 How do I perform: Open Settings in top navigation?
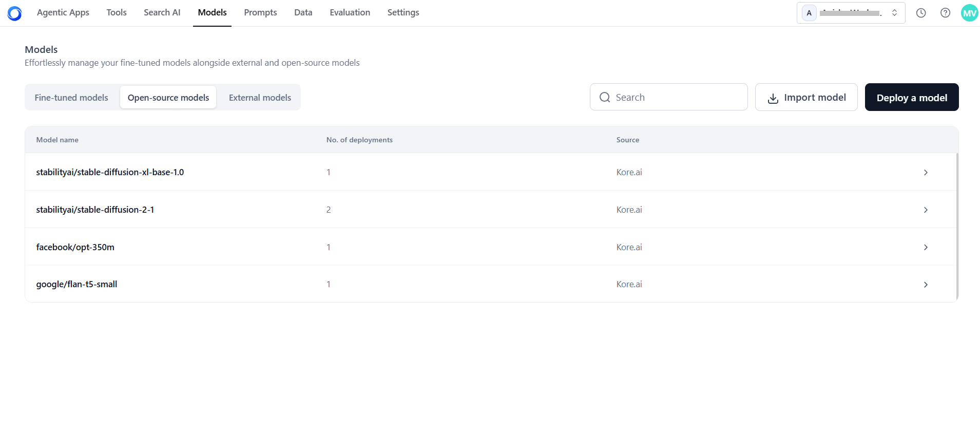coord(403,12)
